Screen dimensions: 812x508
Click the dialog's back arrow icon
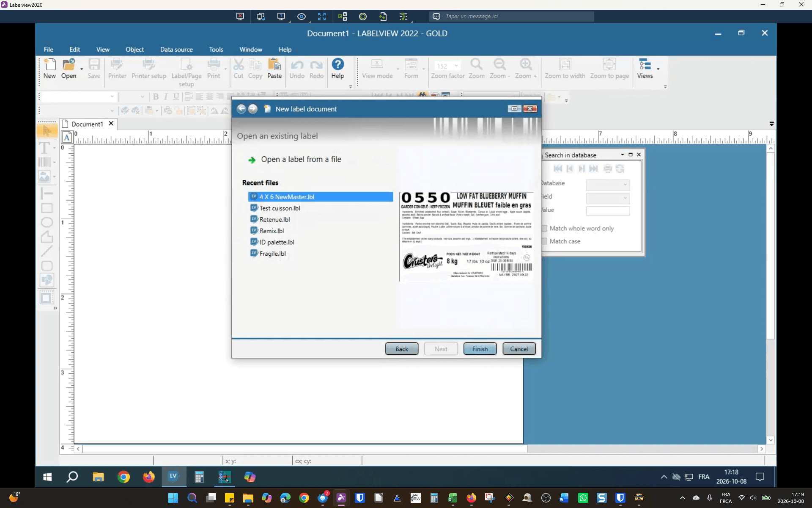(x=241, y=109)
